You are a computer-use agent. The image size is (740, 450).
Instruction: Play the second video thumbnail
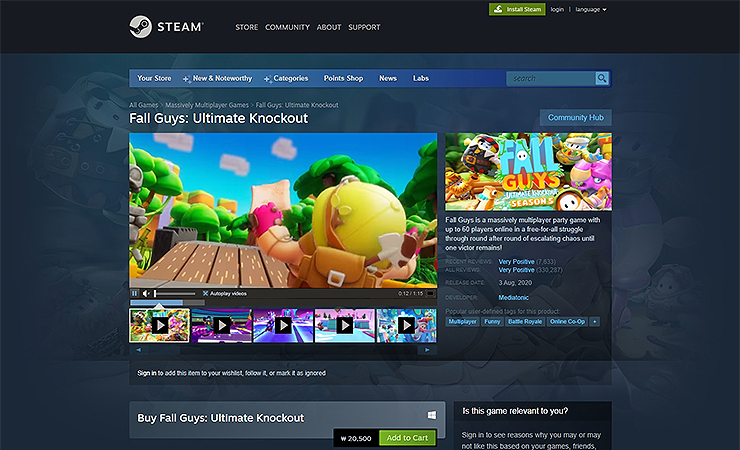click(x=221, y=325)
